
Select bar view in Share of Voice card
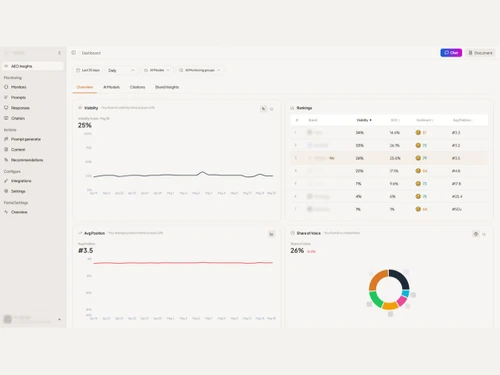484,234
